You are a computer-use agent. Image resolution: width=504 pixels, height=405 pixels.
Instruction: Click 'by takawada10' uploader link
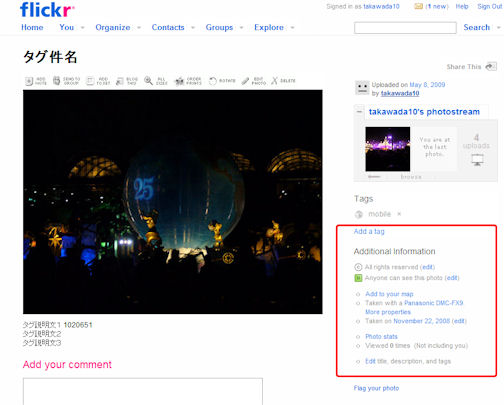pyautogui.click(x=400, y=93)
